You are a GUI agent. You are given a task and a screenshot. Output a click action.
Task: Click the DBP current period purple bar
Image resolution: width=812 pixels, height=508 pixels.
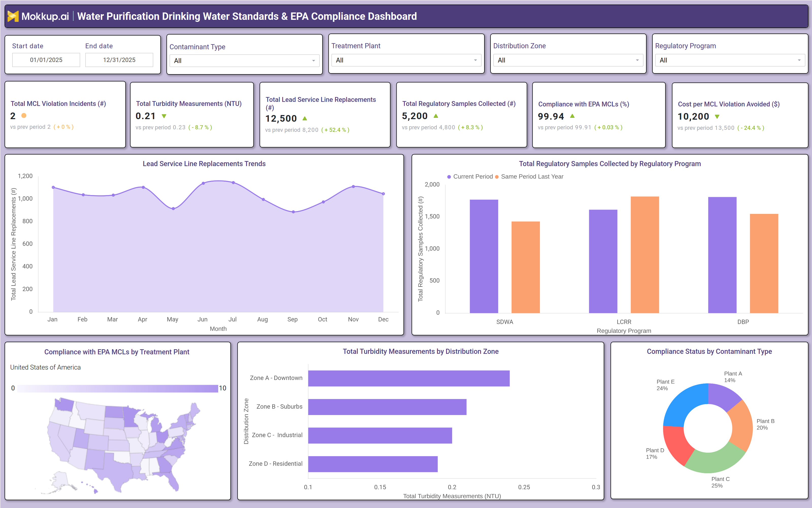(x=722, y=255)
